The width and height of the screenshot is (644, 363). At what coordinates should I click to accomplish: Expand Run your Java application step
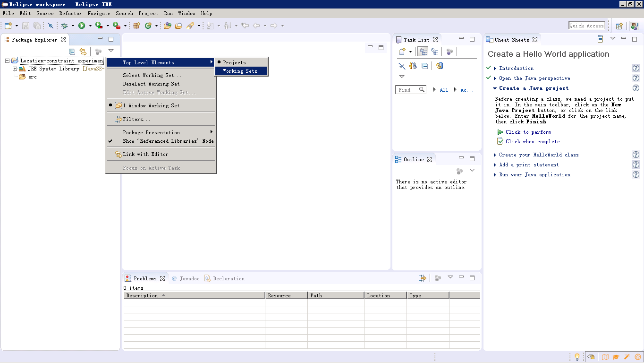(495, 174)
